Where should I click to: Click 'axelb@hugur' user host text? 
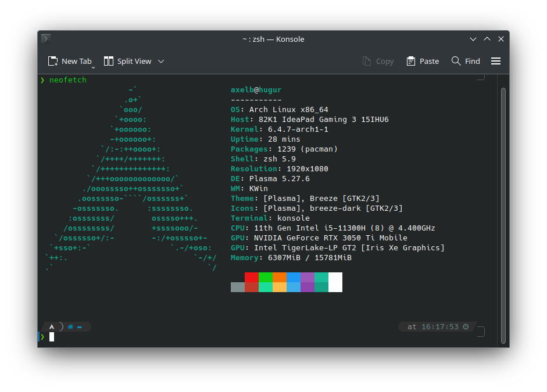(256, 90)
